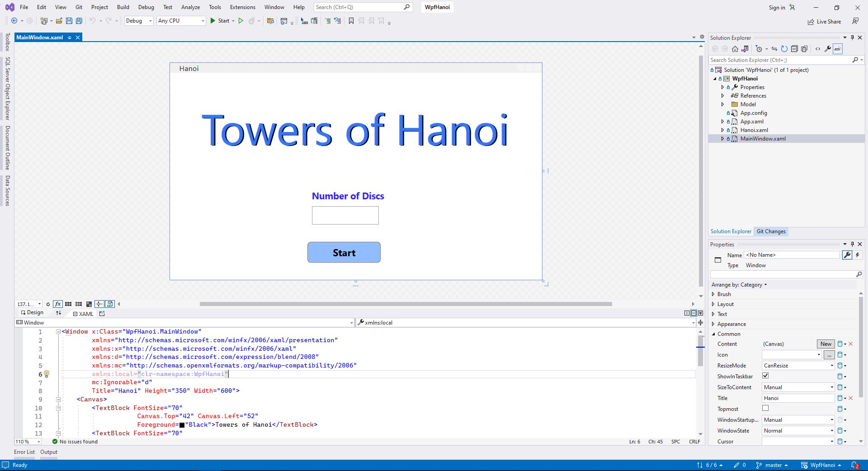The width and height of the screenshot is (868, 471).
Task: Open the Debug menu
Action: (146, 7)
